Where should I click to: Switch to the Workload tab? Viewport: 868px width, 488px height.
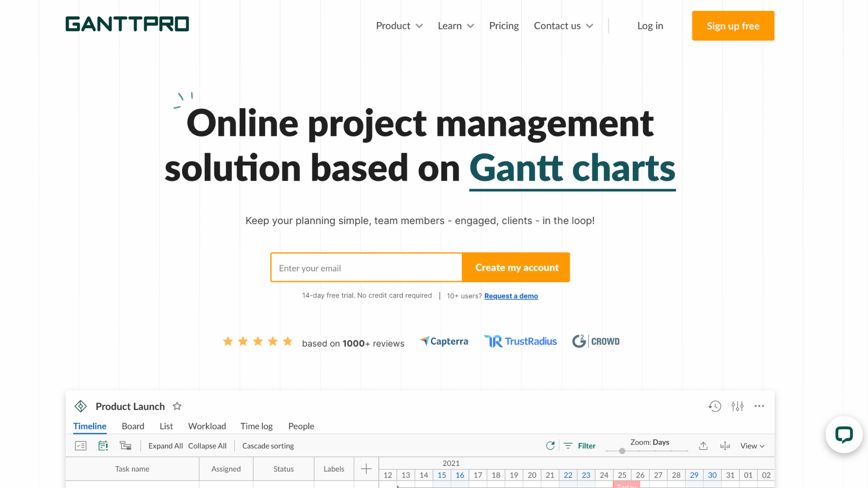207,426
